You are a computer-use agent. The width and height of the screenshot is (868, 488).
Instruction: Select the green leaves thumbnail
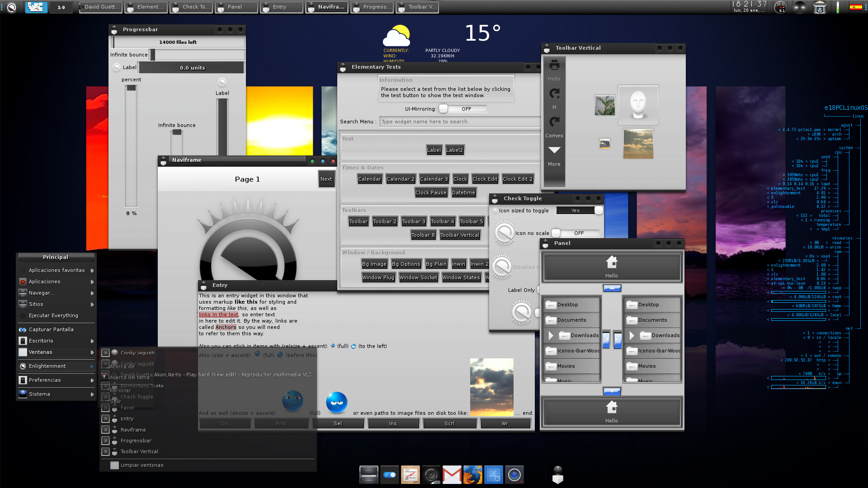604,105
